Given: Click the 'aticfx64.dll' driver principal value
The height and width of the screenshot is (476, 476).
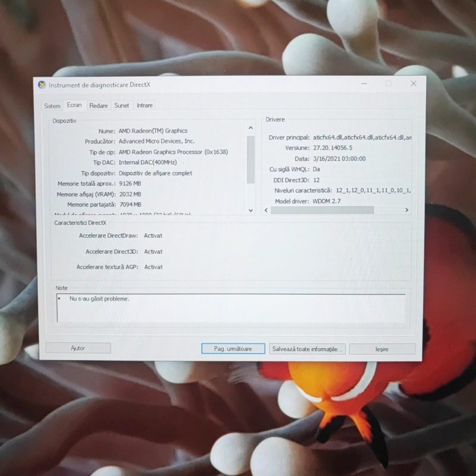Looking at the screenshot, I should click(362, 137).
